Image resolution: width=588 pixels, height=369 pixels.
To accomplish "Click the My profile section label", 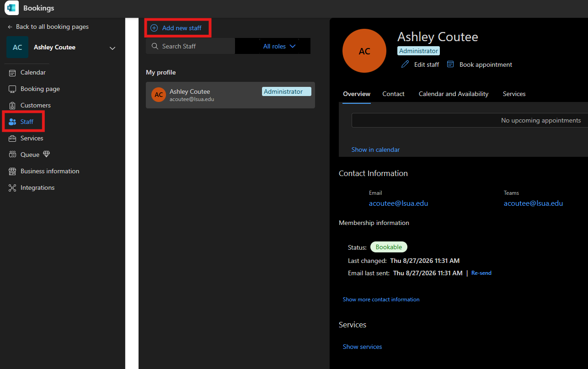I will 160,72.
